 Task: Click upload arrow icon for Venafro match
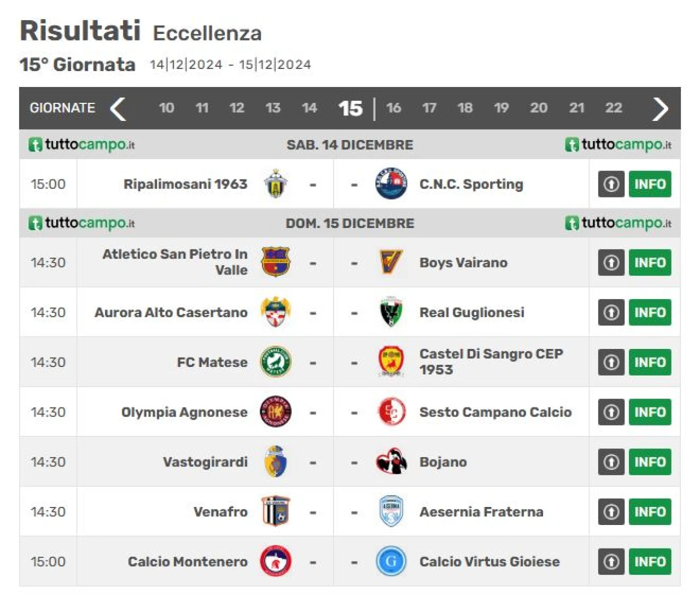611,512
